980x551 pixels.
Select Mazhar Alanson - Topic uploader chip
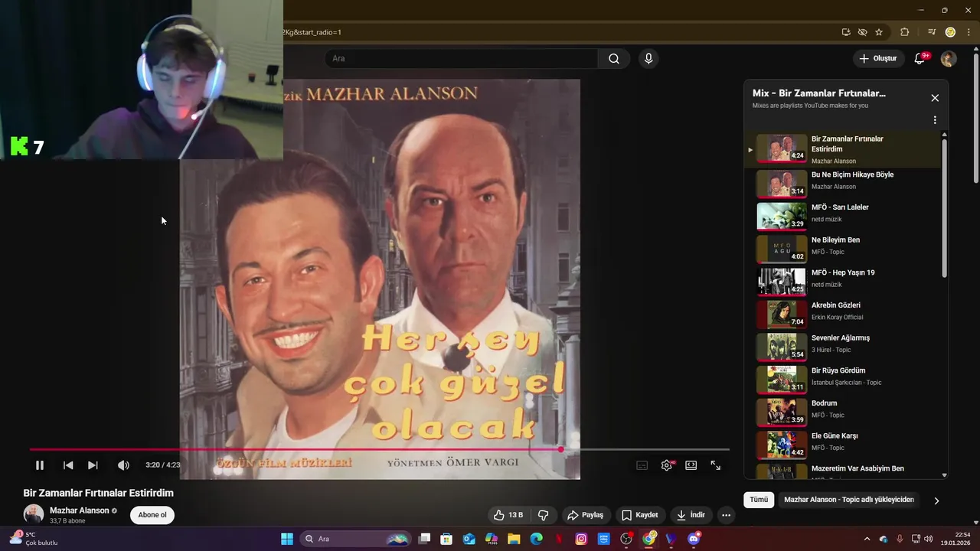(849, 500)
